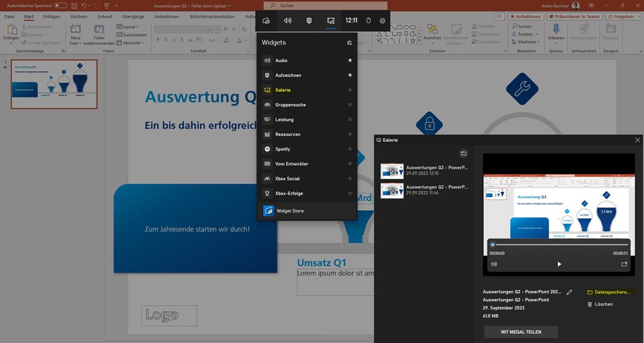The width and height of the screenshot is (644, 343).
Task: Open the capture widget icon in Game Bar toolbar
Action: pos(309,20)
